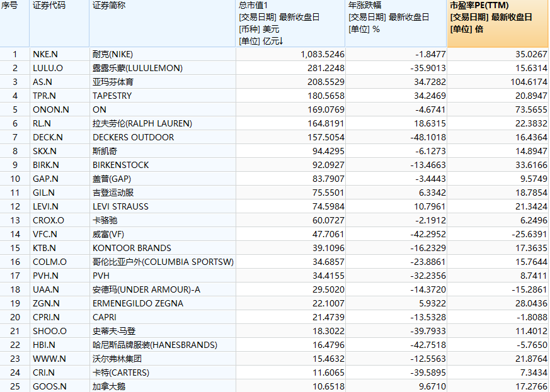This screenshot has width=550, height=392.
Task: Select the BIRKENSTOCK name cell
Action: pos(163,165)
